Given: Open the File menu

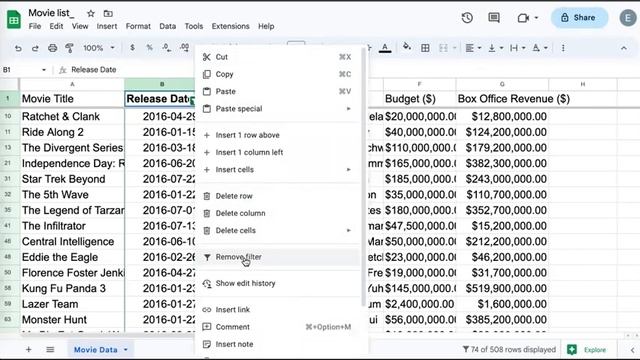Looking at the screenshot, I should [x=35, y=26].
